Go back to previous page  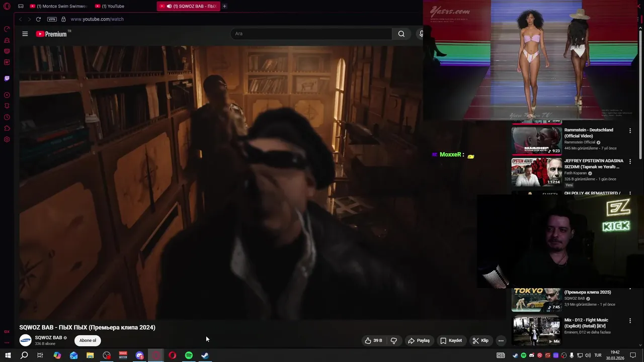click(x=20, y=19)
